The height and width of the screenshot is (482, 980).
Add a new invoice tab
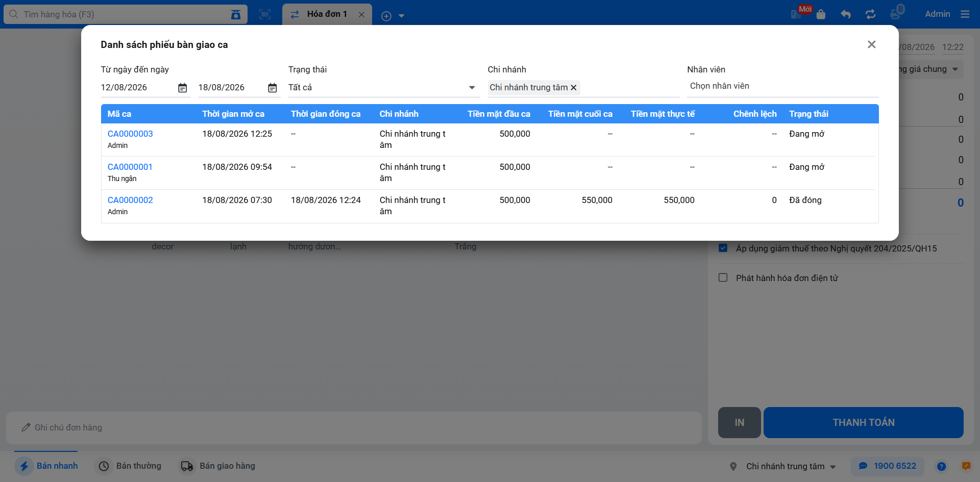tap(386, 16)
